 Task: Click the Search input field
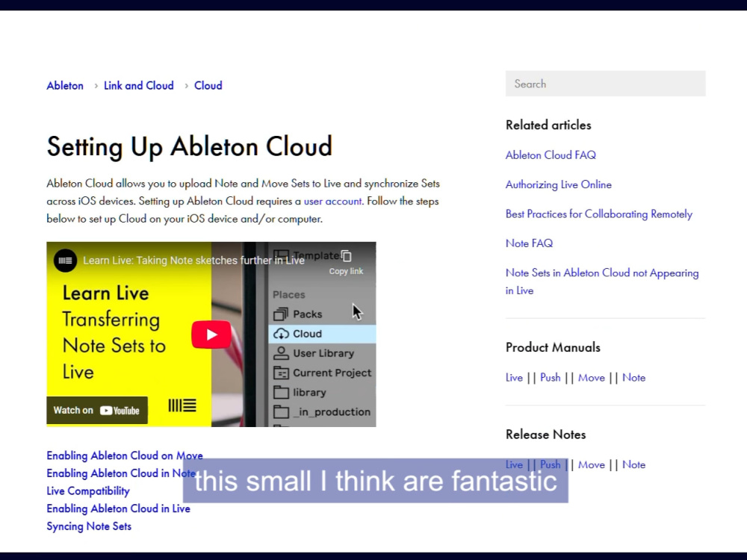click(x=606, y=84)
